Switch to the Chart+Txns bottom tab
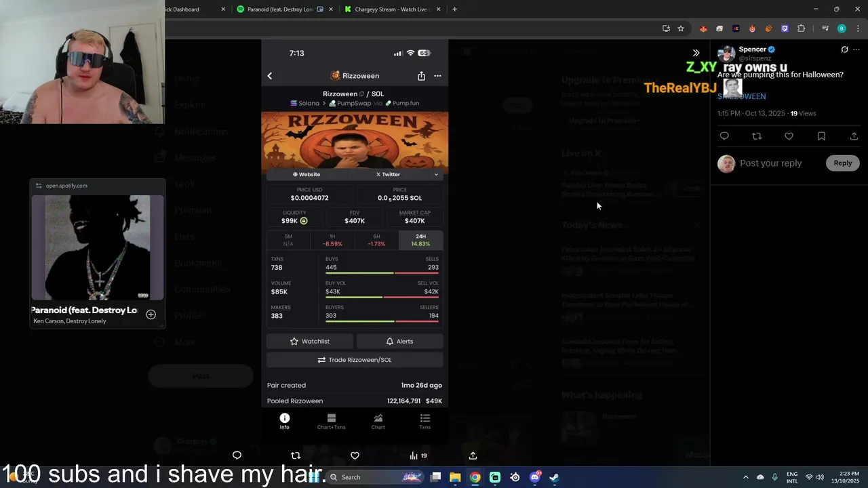Viewport: 868px width, 488px height. [331, 422]
